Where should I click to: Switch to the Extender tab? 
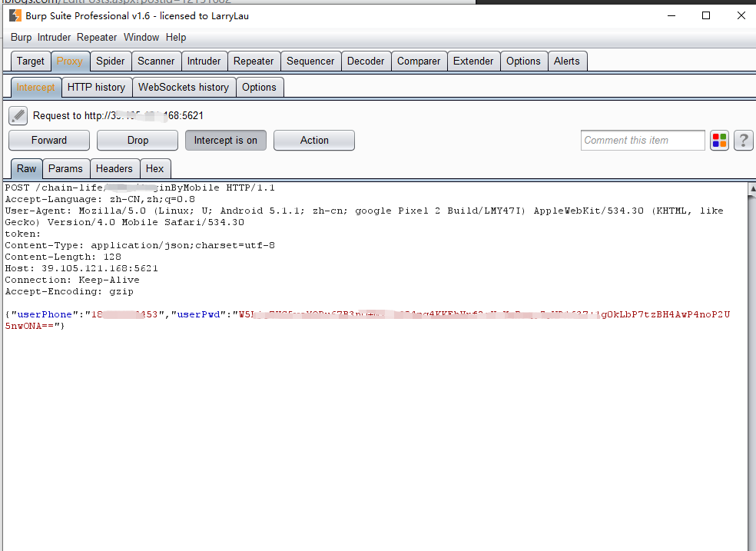tap(473, 61)
